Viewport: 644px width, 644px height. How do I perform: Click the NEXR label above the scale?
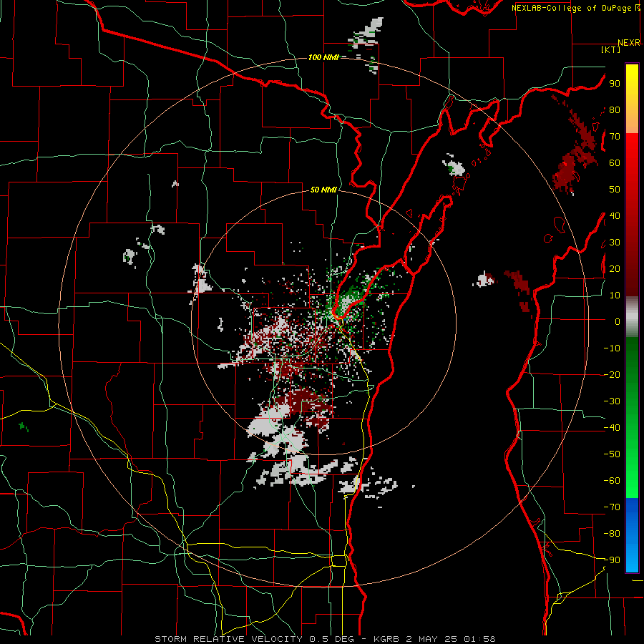click(629, 43)
